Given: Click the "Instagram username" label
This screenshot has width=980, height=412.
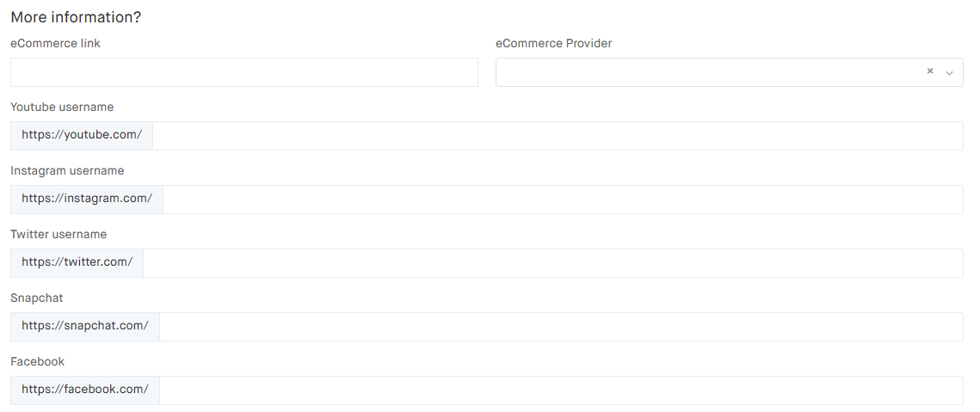Looking at the screenshot, I should [67, 171].
